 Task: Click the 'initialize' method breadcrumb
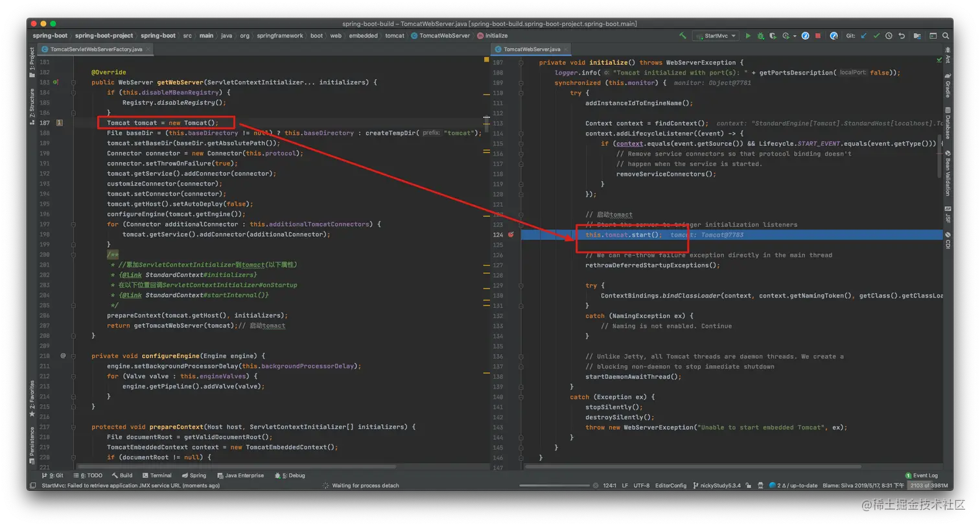[493, 36]
